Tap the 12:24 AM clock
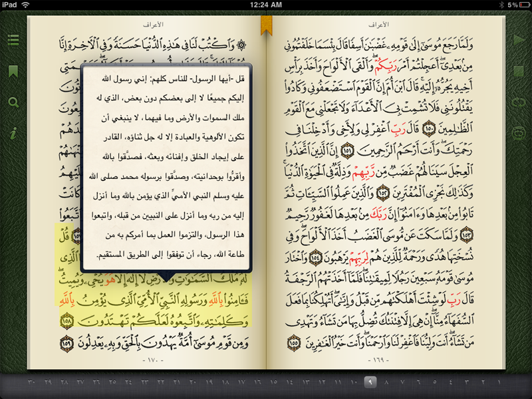 click(265, 5)
